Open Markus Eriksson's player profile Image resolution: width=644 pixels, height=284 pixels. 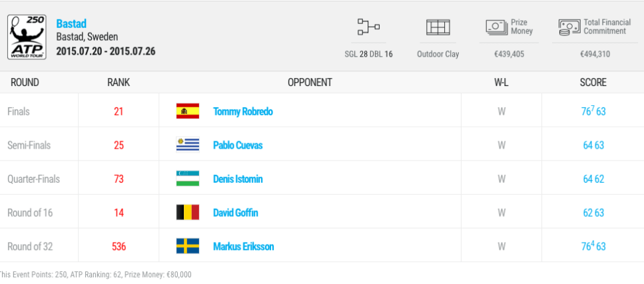click(x=243, y=246)
